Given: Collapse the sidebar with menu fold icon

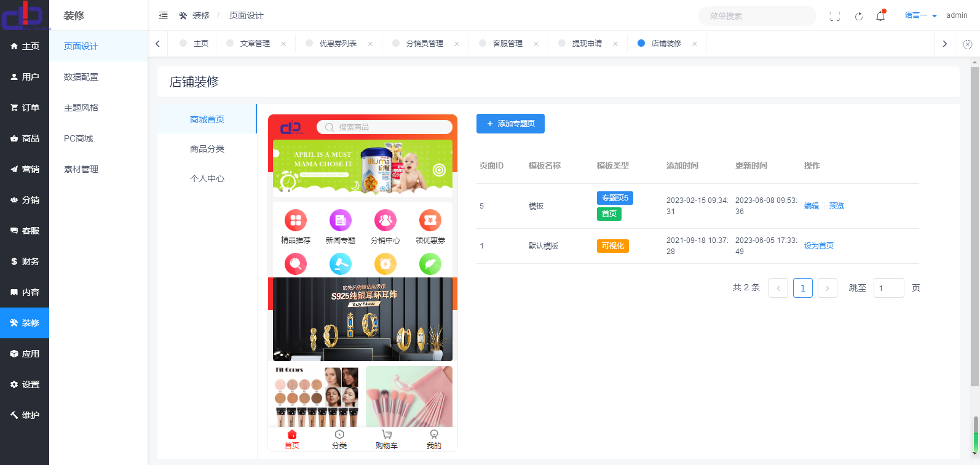Looking at the screenshot, I should click(x=164, y=15).
